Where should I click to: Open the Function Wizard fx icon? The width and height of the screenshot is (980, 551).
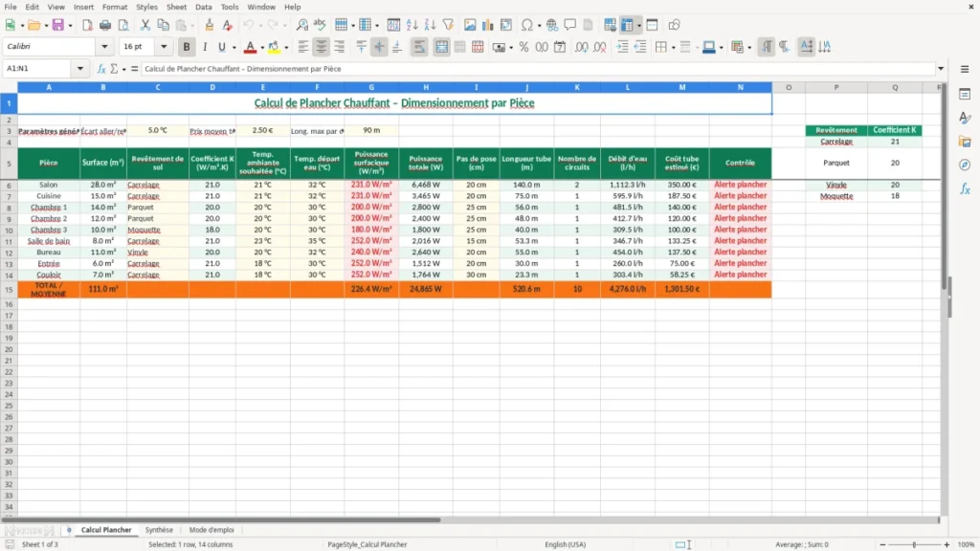click(101, 69)
